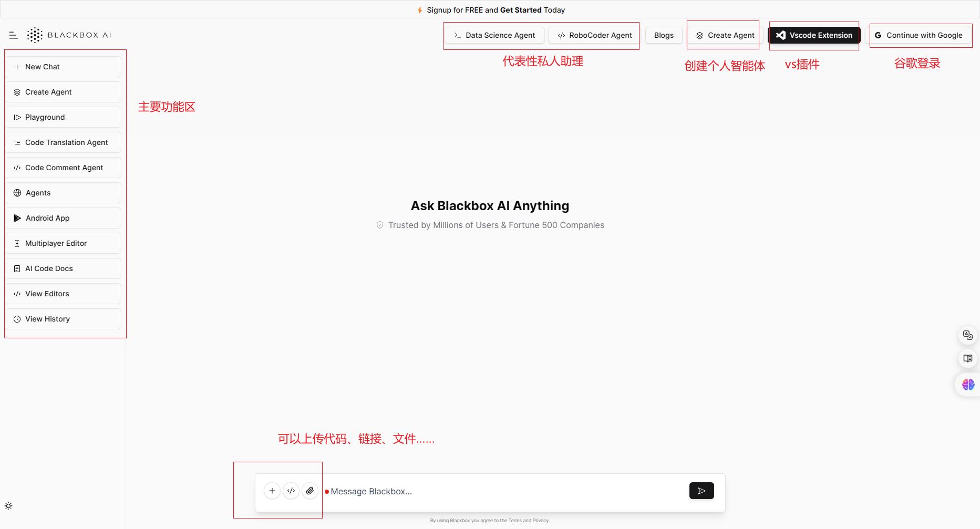Start a New Chat in sidebar
Screen dimensions: 980x529
(x=64, y=67)
